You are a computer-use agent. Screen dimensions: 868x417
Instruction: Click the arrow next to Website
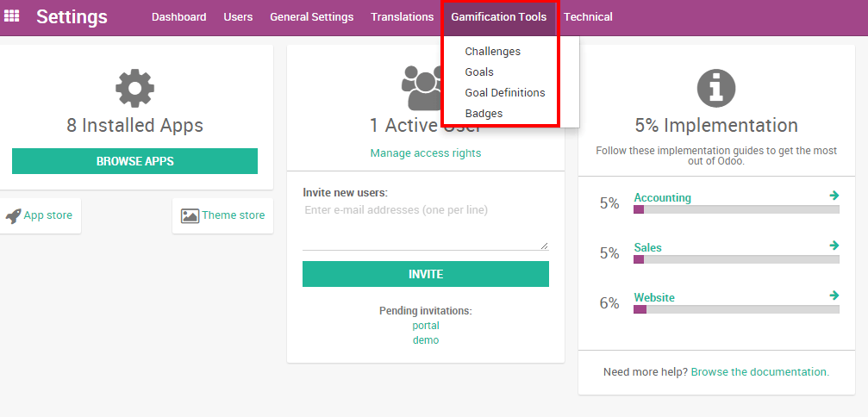pos(834,296)
